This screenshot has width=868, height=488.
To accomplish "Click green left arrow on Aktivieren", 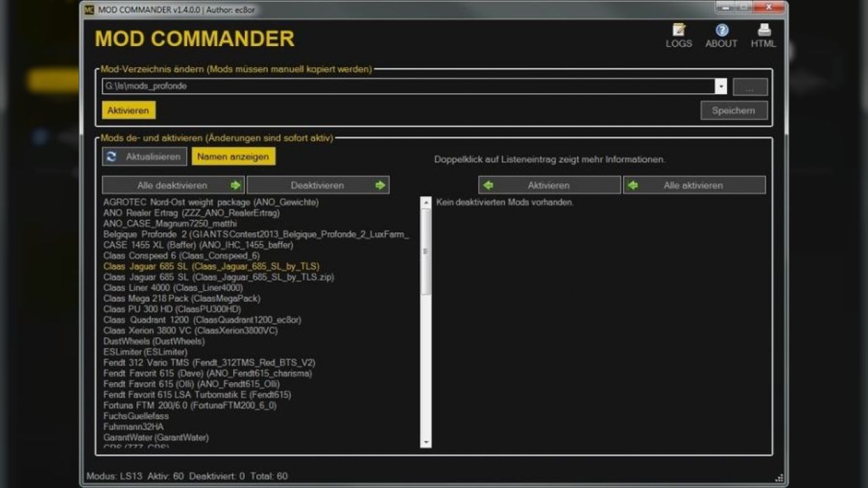I will 488,185.
